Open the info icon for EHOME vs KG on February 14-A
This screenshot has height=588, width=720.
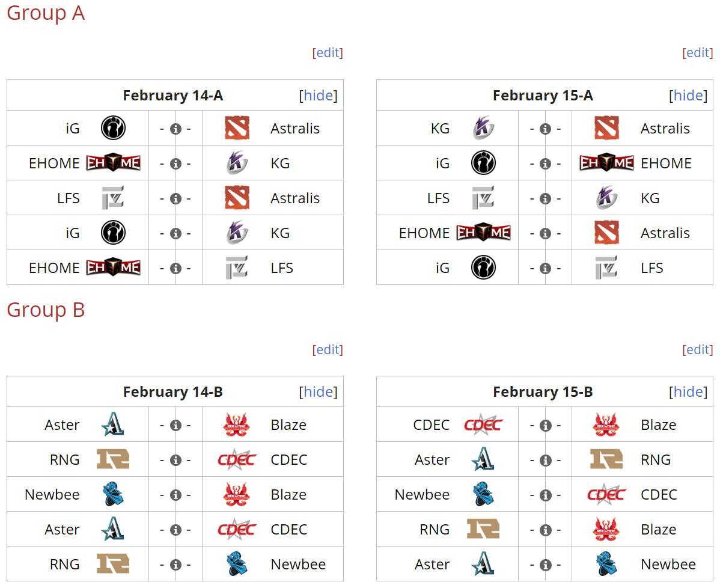pyautogui.click(x=175, y=164)
